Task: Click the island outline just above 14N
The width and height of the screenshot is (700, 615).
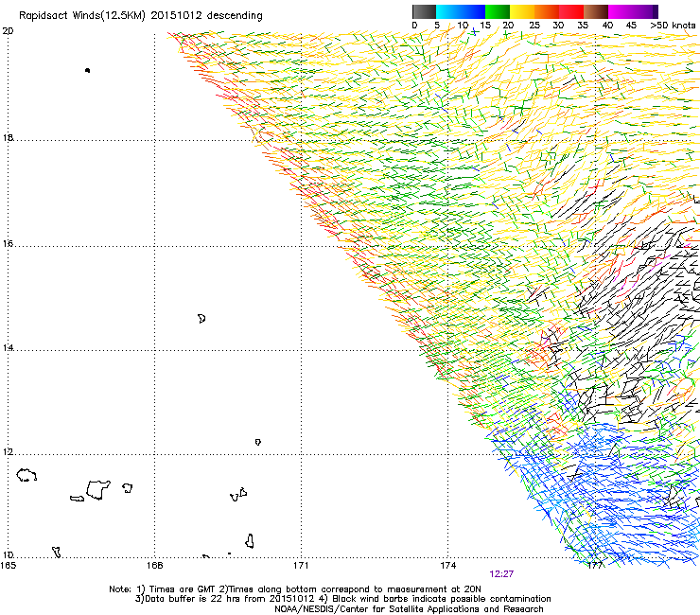Action: click(x=201, y=319)
